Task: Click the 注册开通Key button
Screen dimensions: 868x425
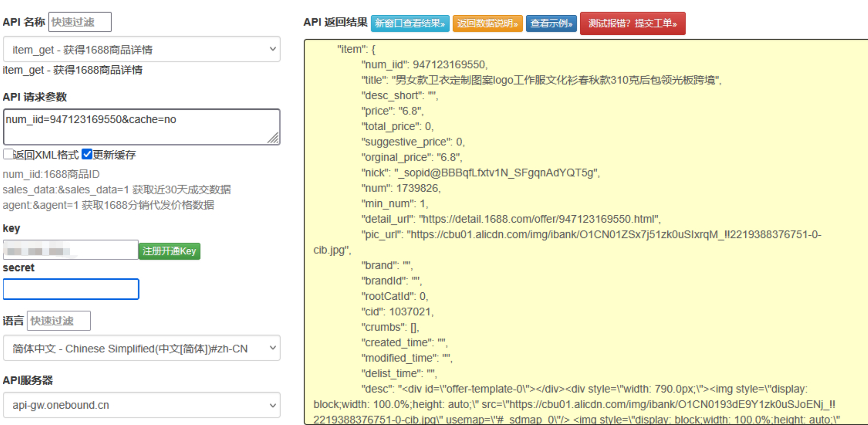Action: [169, 251]
